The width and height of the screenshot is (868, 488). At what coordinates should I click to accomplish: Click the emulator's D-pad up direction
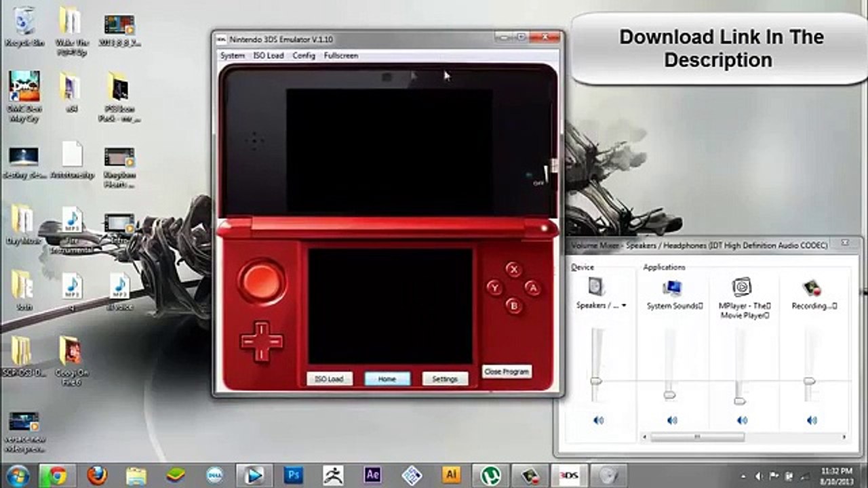pos(262,327)
